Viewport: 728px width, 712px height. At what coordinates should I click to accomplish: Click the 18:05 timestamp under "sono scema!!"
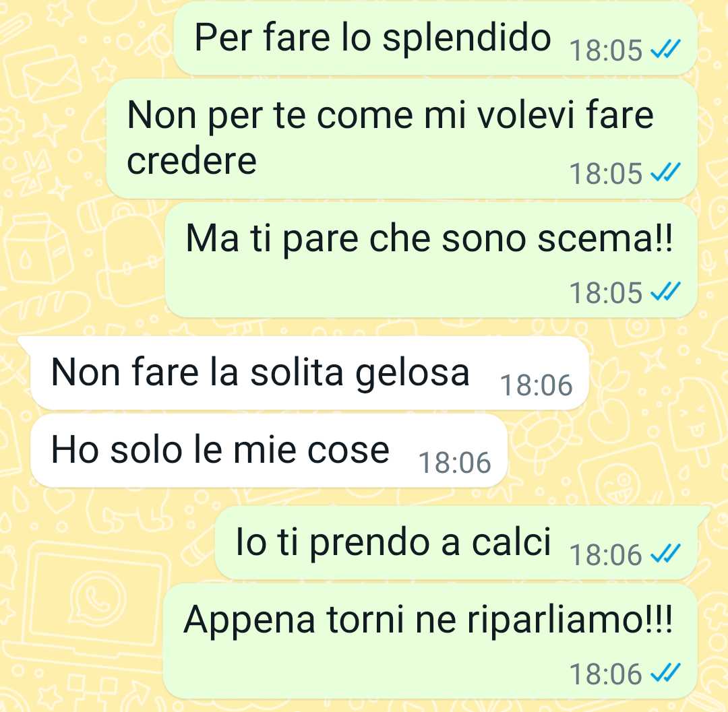point(606,293)
